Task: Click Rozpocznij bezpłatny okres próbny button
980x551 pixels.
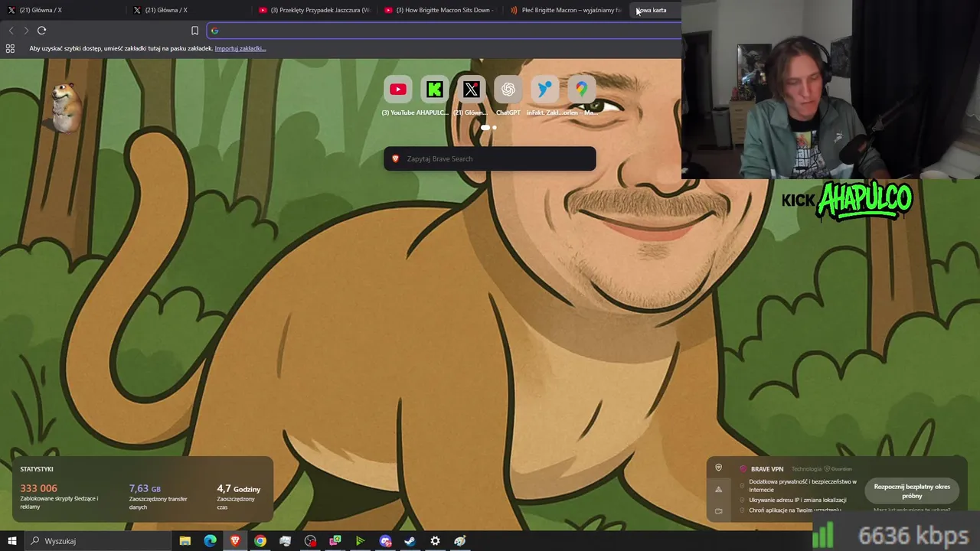Action: pos(912,491)
